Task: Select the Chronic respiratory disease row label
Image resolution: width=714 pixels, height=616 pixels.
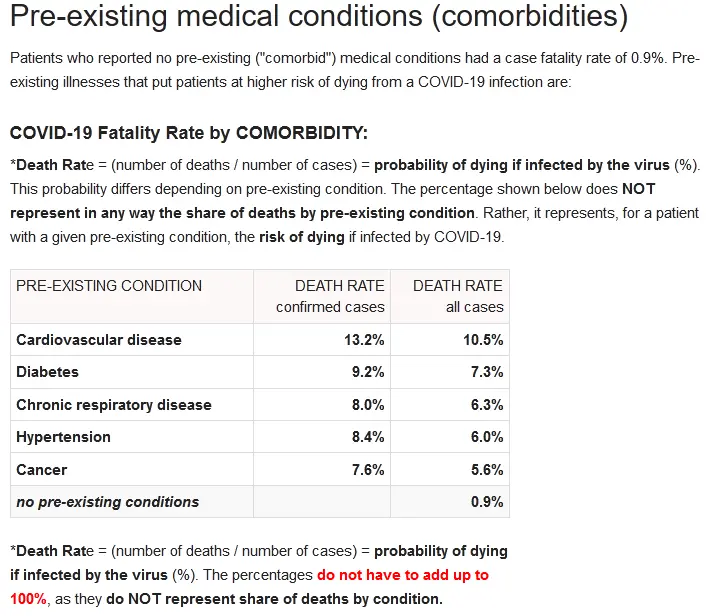Action: click(x=114, y=404)
